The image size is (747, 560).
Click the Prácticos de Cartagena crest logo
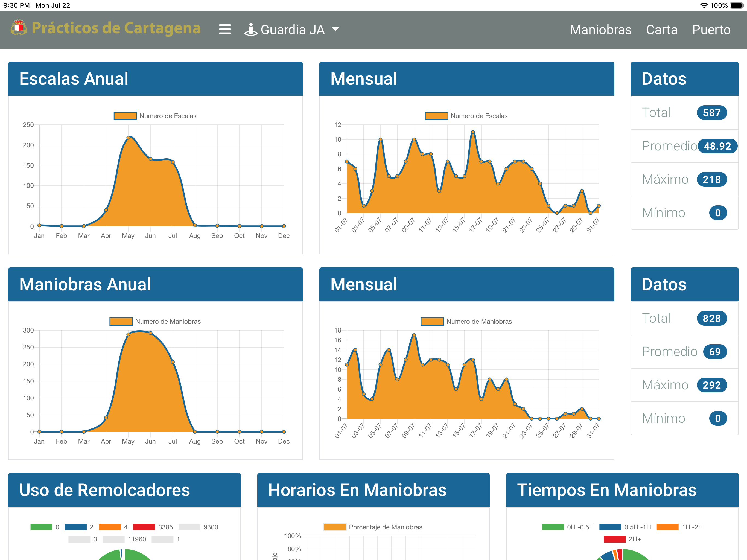click(19, 28)
